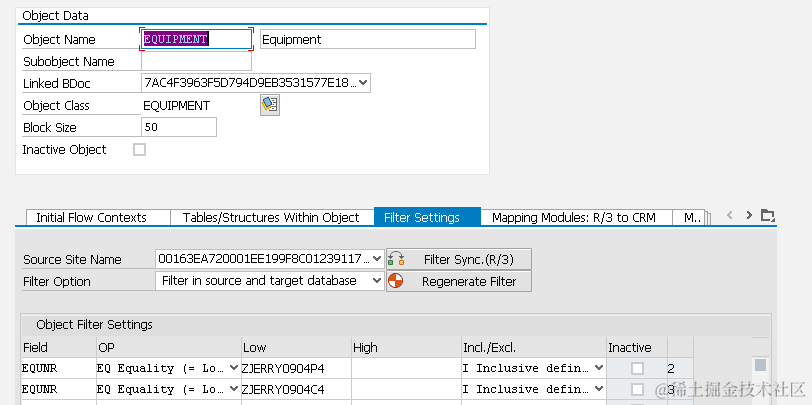Select Low value ZJERRY0904P4 cell

[x=296, y=368]
